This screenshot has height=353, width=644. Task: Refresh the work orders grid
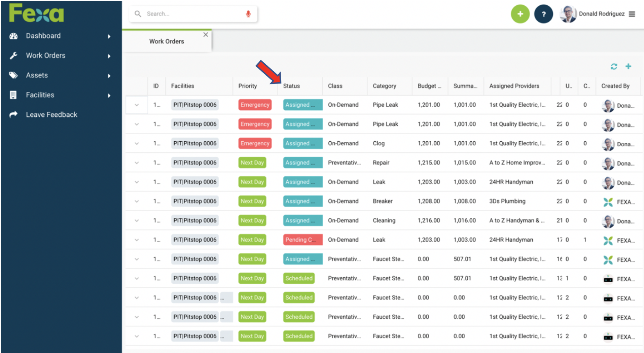coord(614,66)
